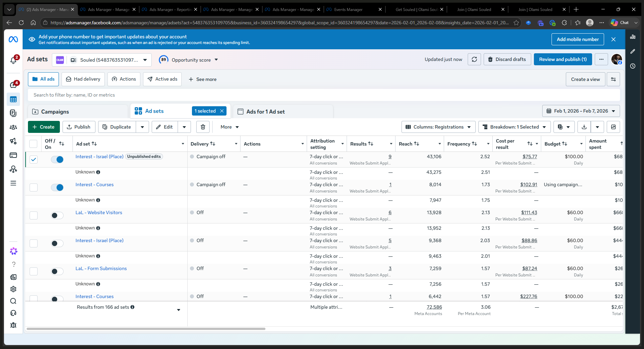
Task: Open the Ads for 1 Ad set tab
Action: tap(283, 112)
